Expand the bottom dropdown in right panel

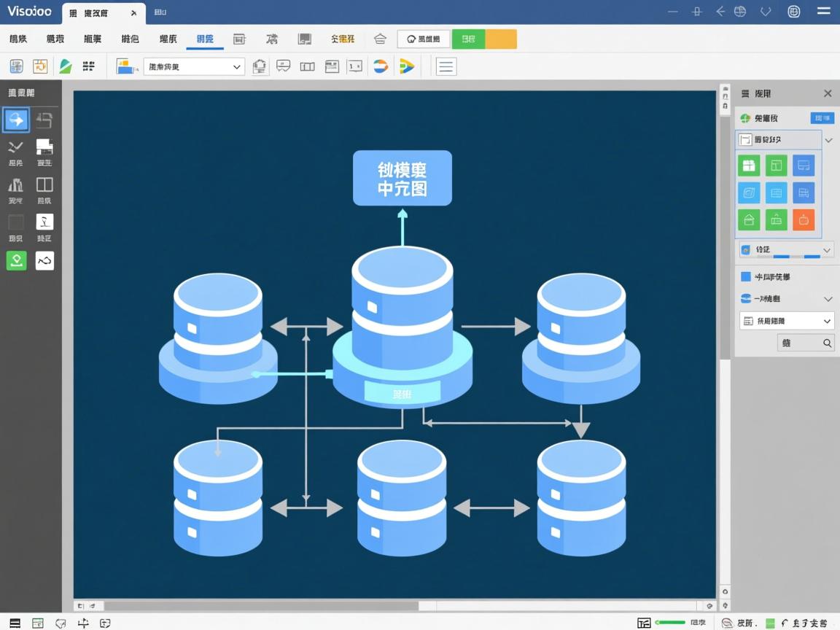827,321
